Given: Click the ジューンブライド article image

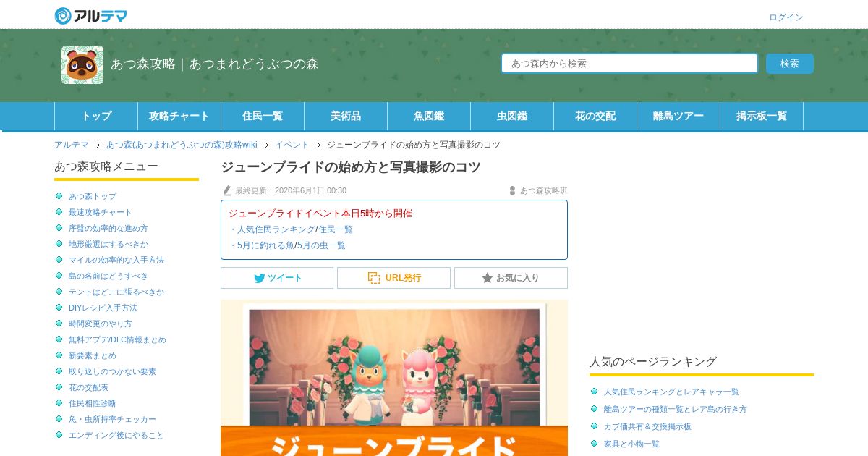Looking at the screenshot, I should 394,378.
